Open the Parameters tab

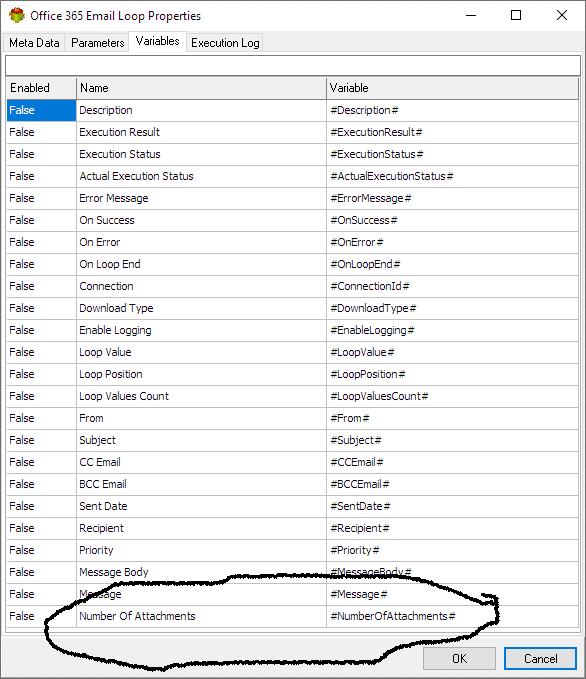(x=97, y=43)
